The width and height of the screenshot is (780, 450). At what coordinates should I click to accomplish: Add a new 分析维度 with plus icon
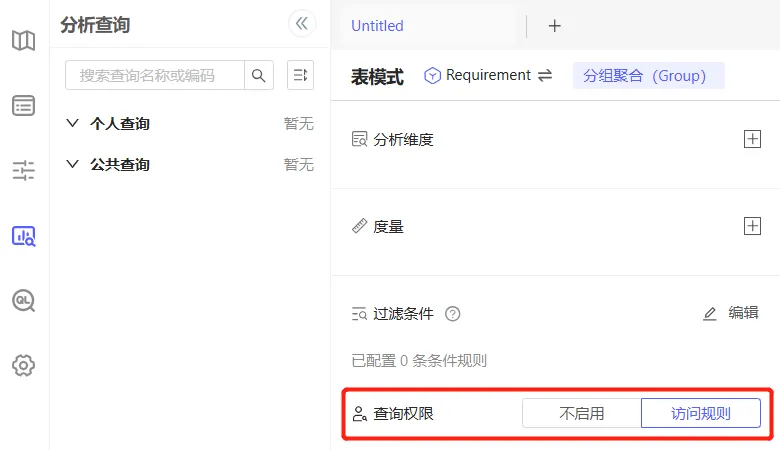[752, 139]
